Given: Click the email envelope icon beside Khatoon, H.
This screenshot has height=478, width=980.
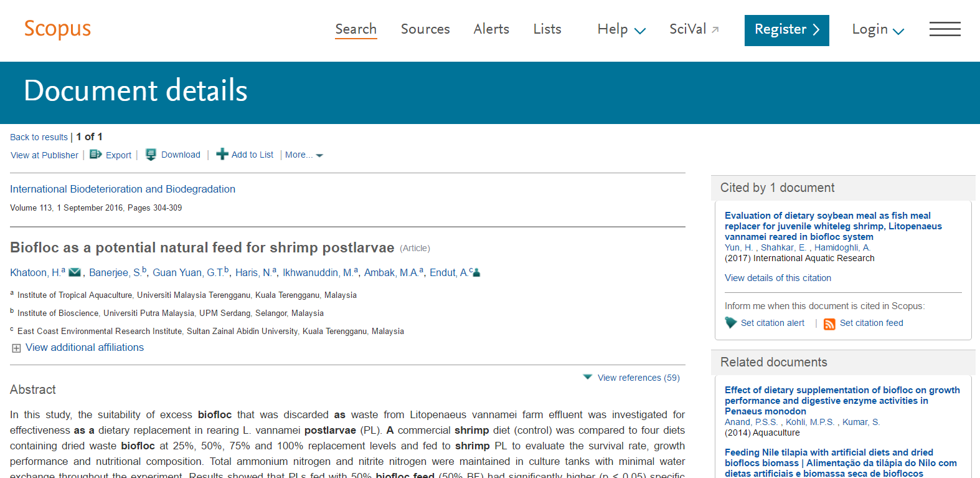Looking at the screenshot, I should click(x=75, y=272).
